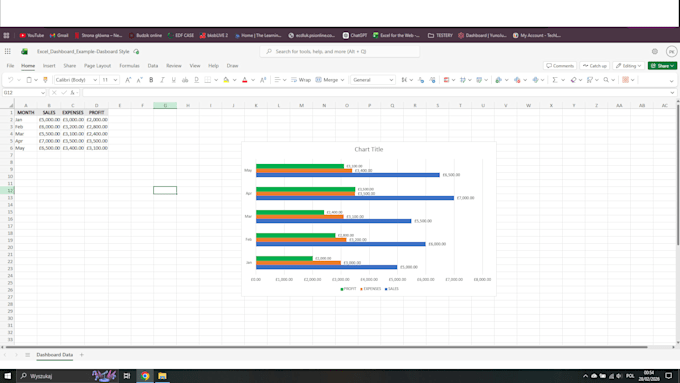
Task: Click the Delete Cells icon
Action: [517, 80]
